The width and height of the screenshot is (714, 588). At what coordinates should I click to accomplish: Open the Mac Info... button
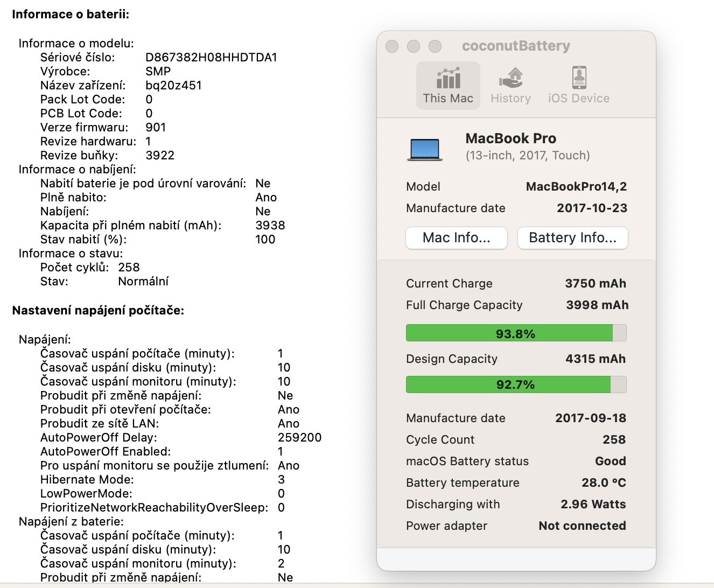456,237
